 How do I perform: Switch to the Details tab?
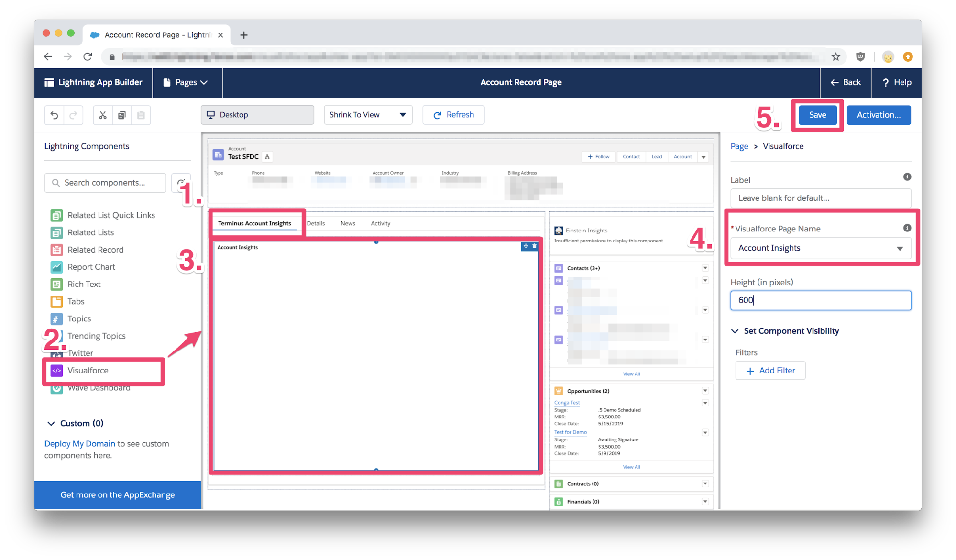[x=316, y=224]
